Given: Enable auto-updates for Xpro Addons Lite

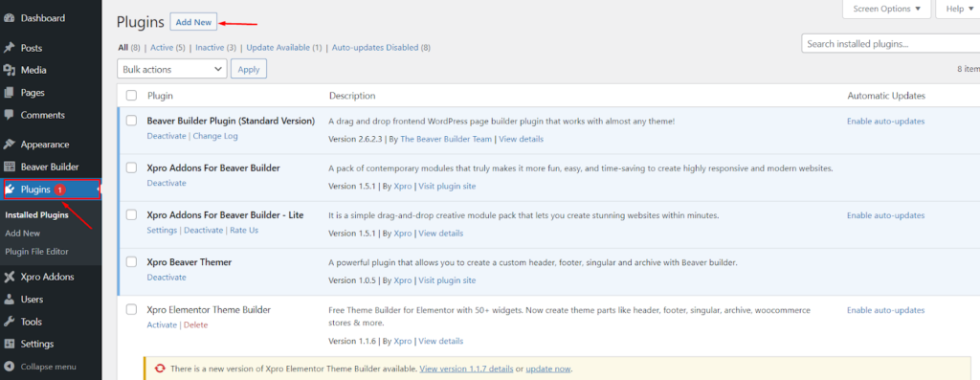Looking at the screenshot, I should point(885,215).
